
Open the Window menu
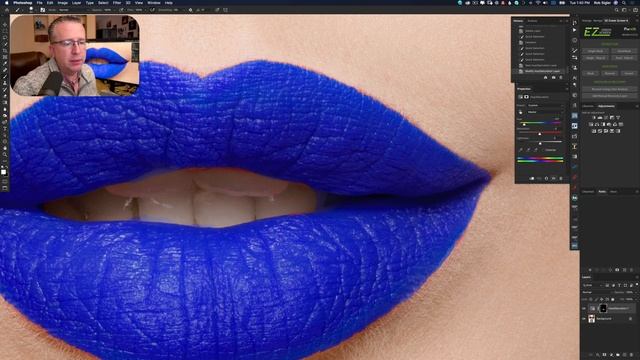(154, 3)
